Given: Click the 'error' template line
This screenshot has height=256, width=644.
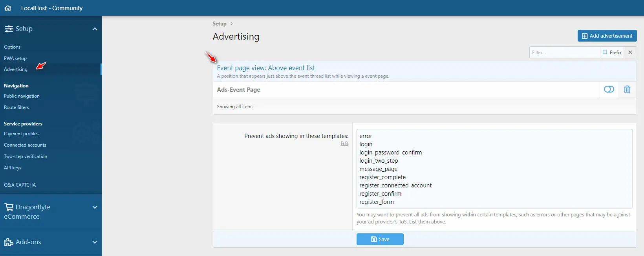Looking at the screenshot, I should tap(366, 136).
